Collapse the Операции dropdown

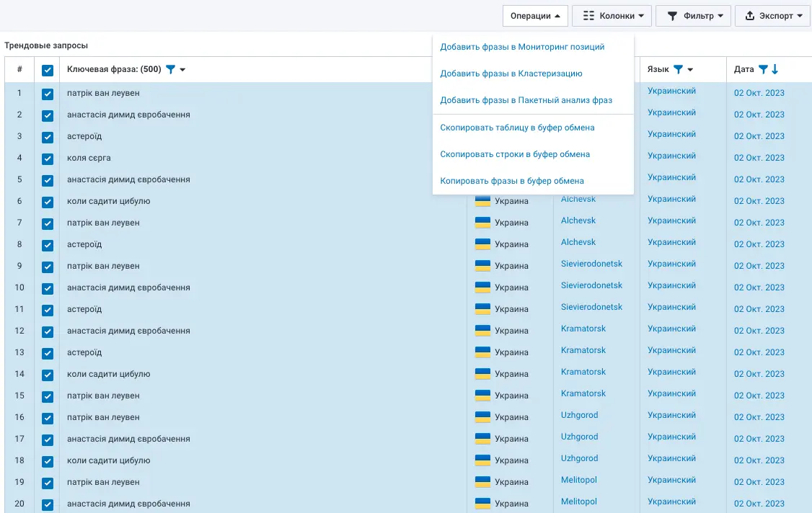point(535,16)
